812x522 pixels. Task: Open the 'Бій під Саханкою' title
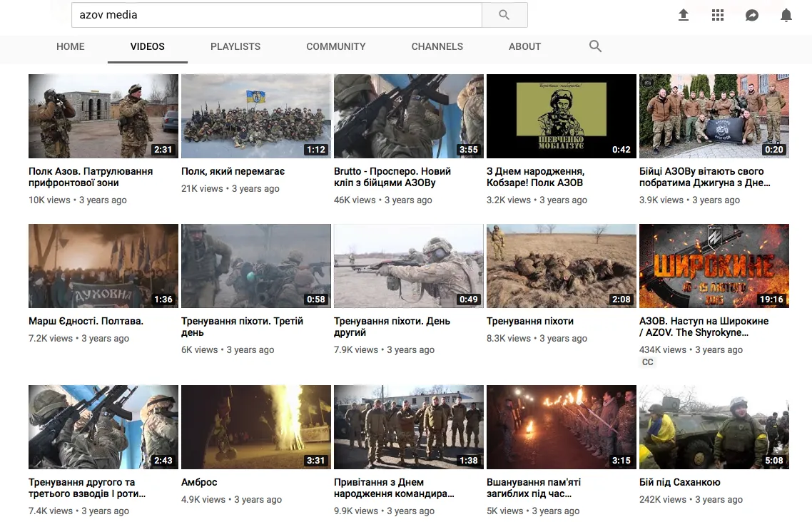(680, 482)
